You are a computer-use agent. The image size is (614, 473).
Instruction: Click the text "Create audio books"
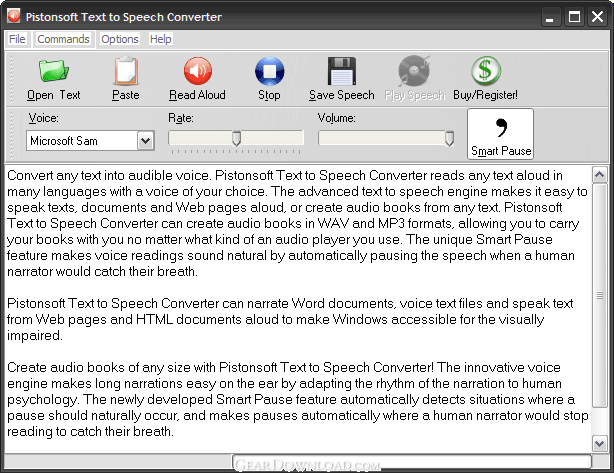tap(66, 367)
